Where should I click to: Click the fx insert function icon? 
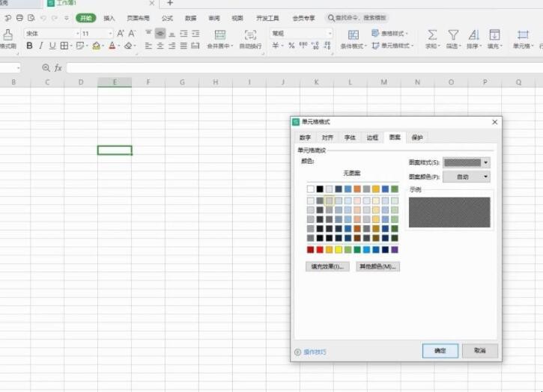58,68
